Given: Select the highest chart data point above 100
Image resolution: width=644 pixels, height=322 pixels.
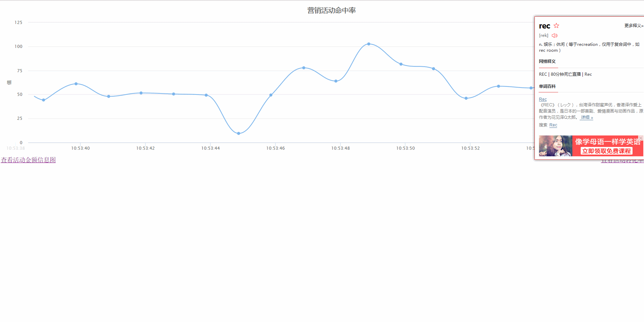Looking at the screenshot, I should click(x=369, y=44).
